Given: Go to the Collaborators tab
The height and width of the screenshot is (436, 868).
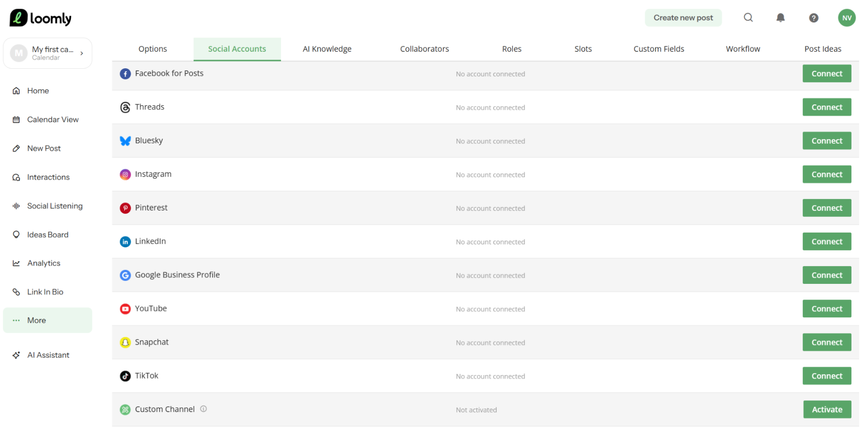Looking at the screenshot, I should [424, 49].
